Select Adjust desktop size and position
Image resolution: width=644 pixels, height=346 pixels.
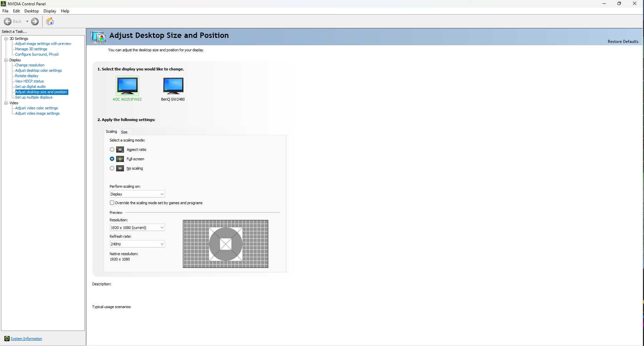(41, 92)
